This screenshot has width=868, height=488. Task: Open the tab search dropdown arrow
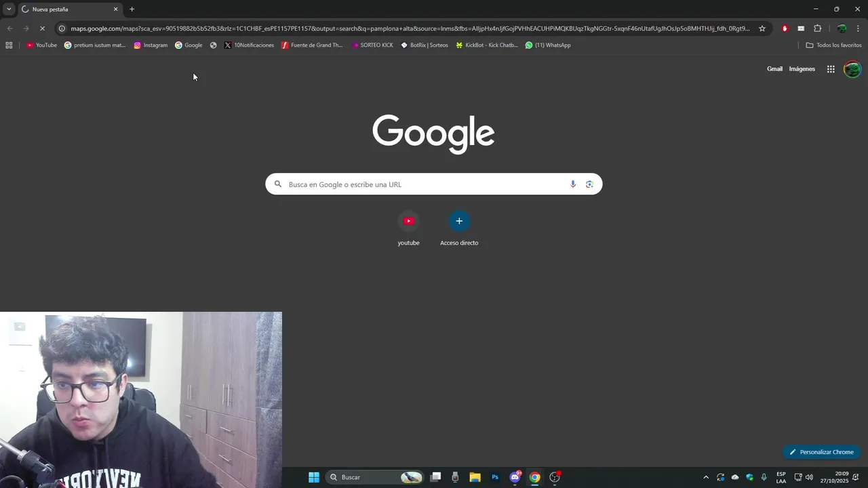(9, 9)
